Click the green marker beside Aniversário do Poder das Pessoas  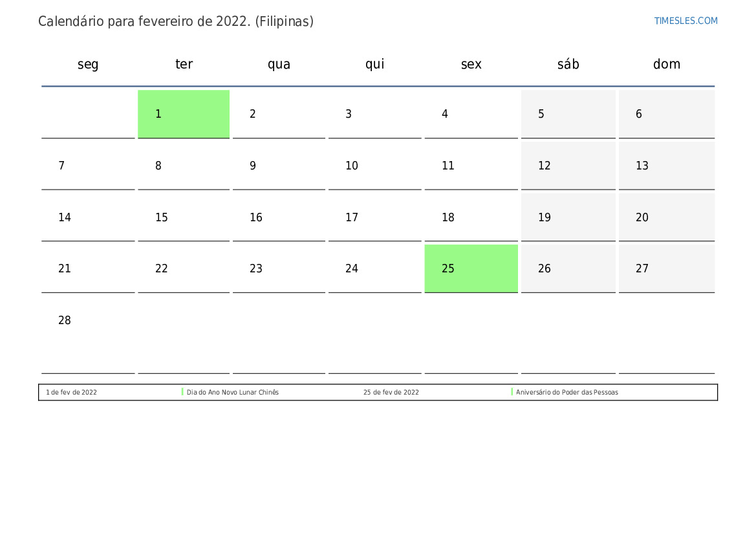(x=512, y=392)
